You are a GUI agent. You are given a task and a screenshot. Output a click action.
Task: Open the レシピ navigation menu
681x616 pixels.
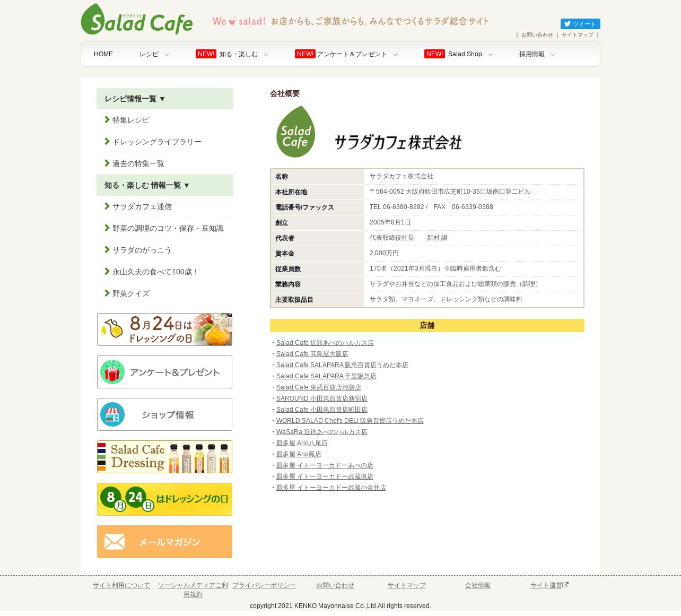coord(149,54)
